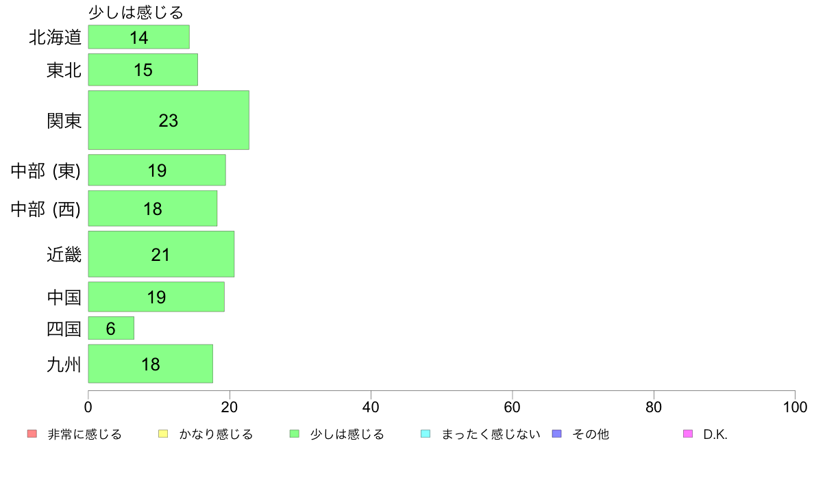
Task: Click the かなり感じる legend text
Action: point(216,434)
